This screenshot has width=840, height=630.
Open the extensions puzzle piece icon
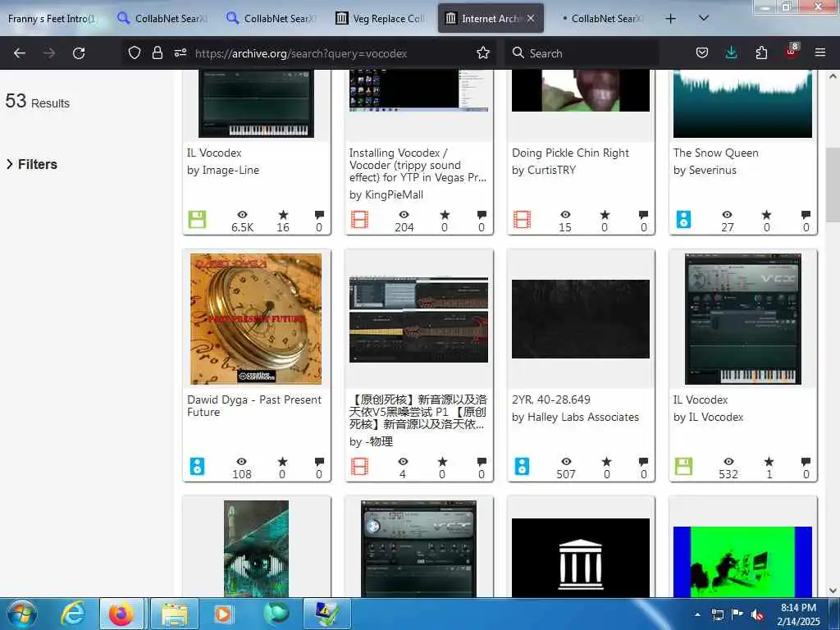click(x=761, y=52)
